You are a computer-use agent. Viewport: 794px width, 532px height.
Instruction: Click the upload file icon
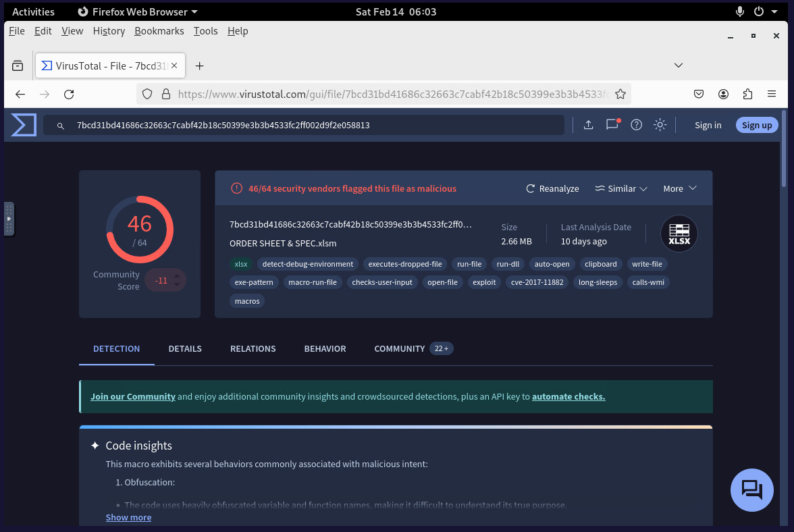(x=588, y=125)
